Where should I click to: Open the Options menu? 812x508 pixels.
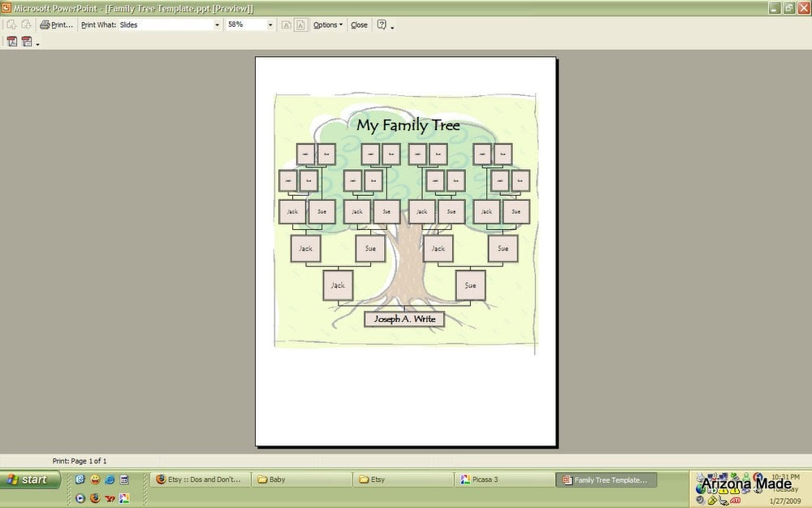[326, 25]
